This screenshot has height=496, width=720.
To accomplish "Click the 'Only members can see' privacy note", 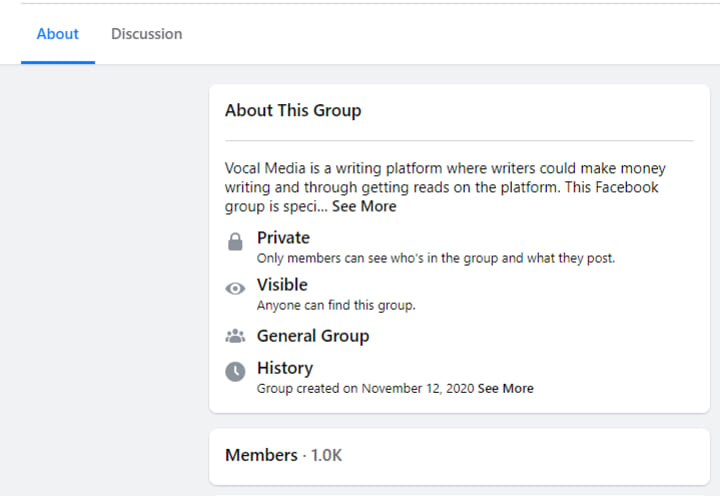I will click(436, 258).
